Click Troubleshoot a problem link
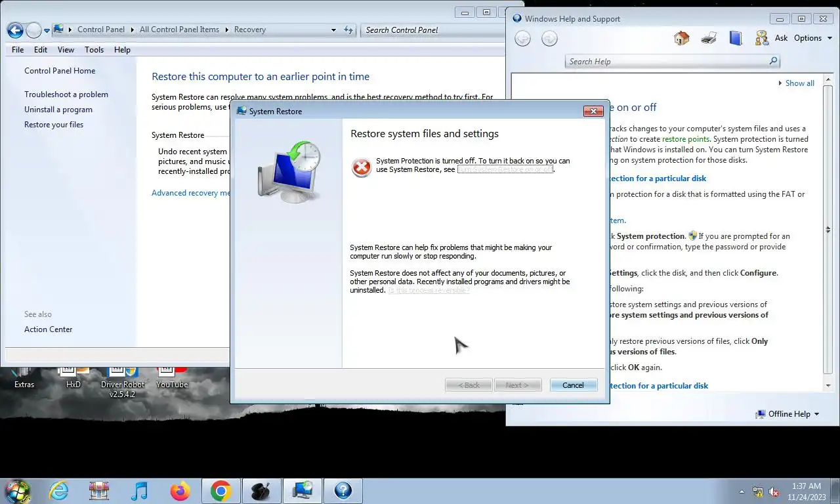Screen dimensions: 840x504 tap(66, 94)
